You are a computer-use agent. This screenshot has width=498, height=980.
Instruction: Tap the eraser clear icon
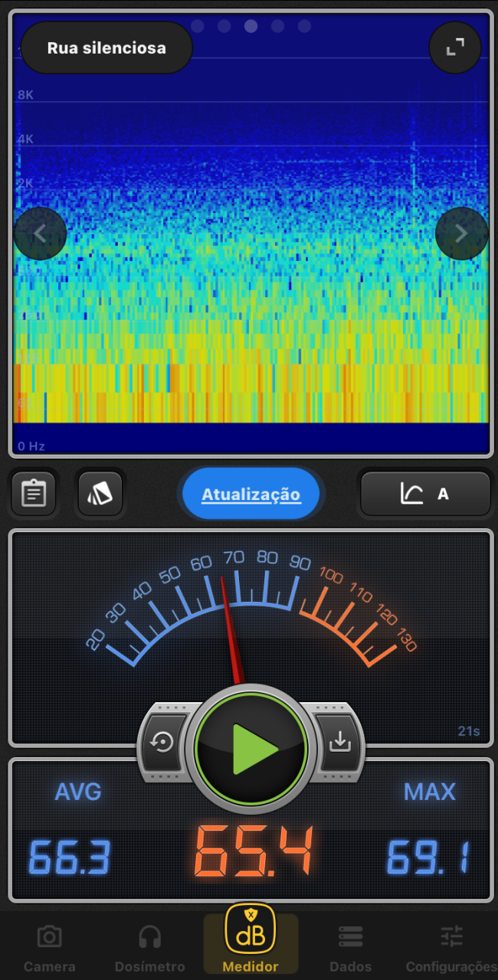point(100,494)
